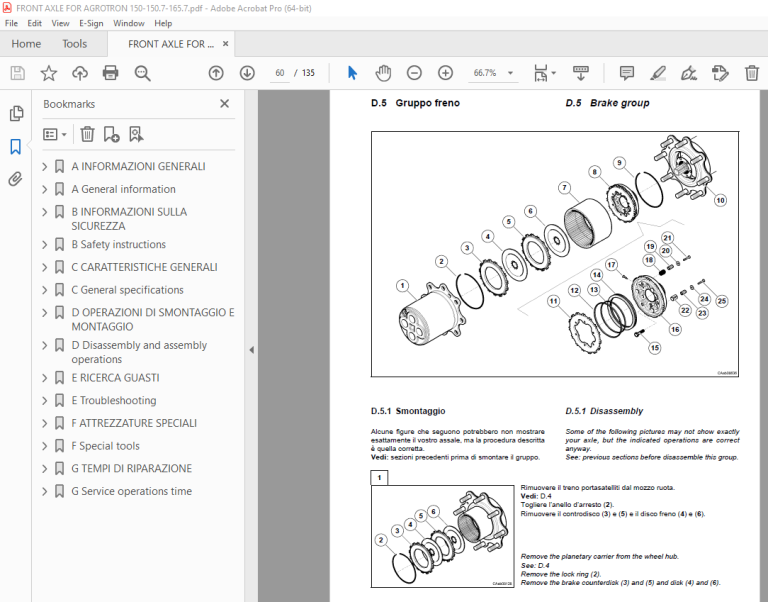The width and height of the screenshot is (768, 602).
Task: Select 'G Service operations time' bookmark
Action: tap(132, 491)
